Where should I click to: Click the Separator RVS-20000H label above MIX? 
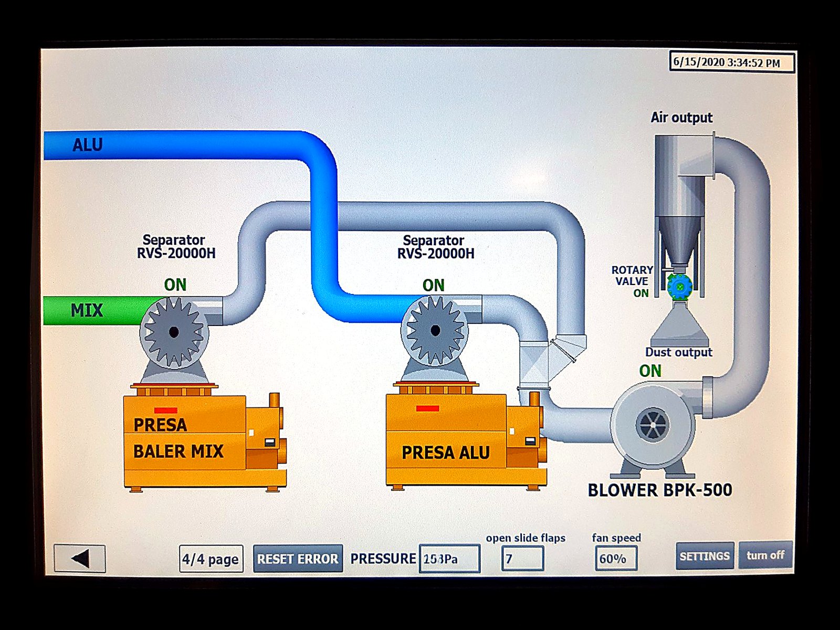point(175,247)
